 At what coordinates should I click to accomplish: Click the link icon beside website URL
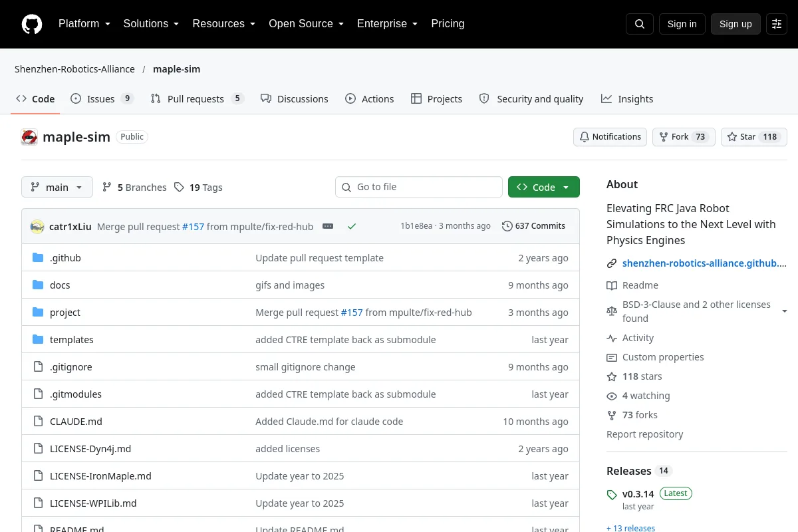click(x=612, y=263)
